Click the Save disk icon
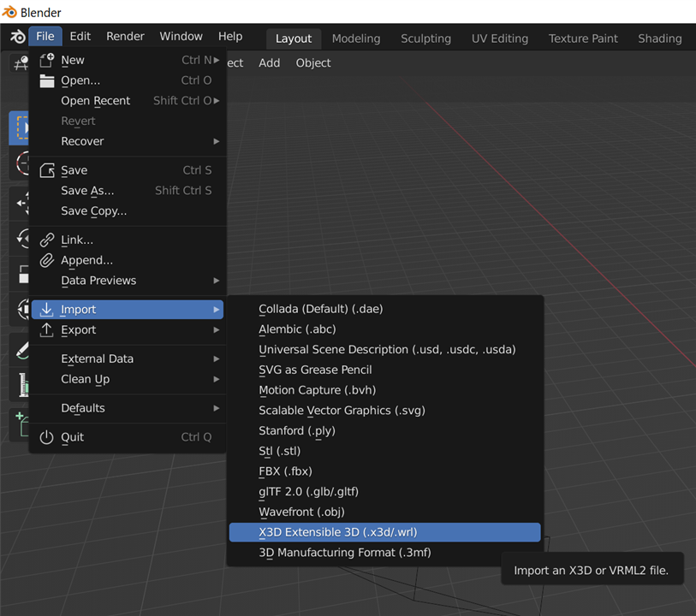Image resolution: width=696 pixels, height=616 pixels. tap(47, 170)
